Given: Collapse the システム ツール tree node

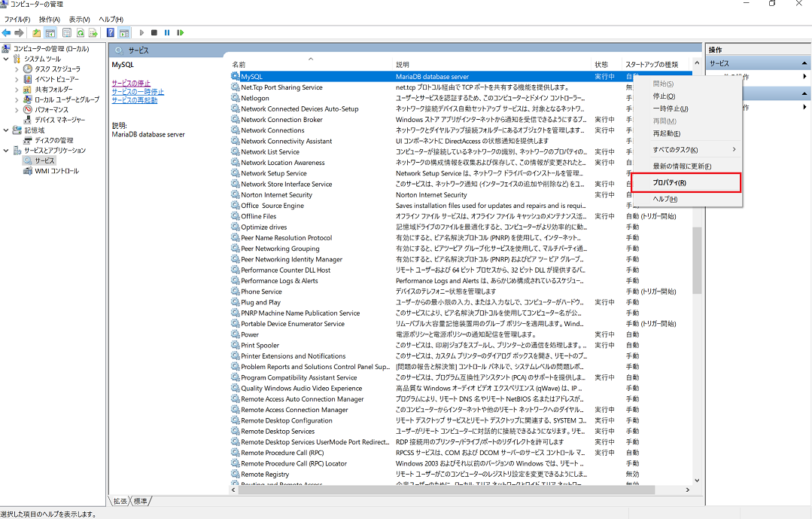Looking at the screenshot, I should pos(6,59).
